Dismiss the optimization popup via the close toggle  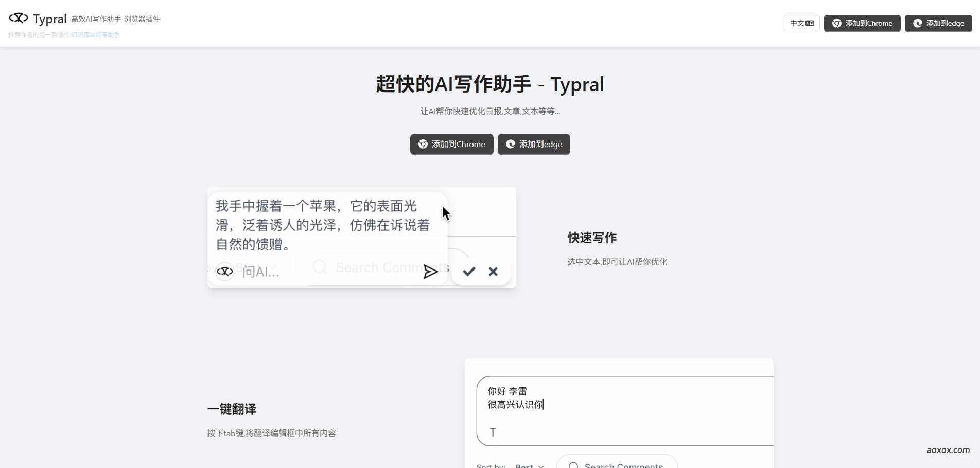click(x=493, y=272)
